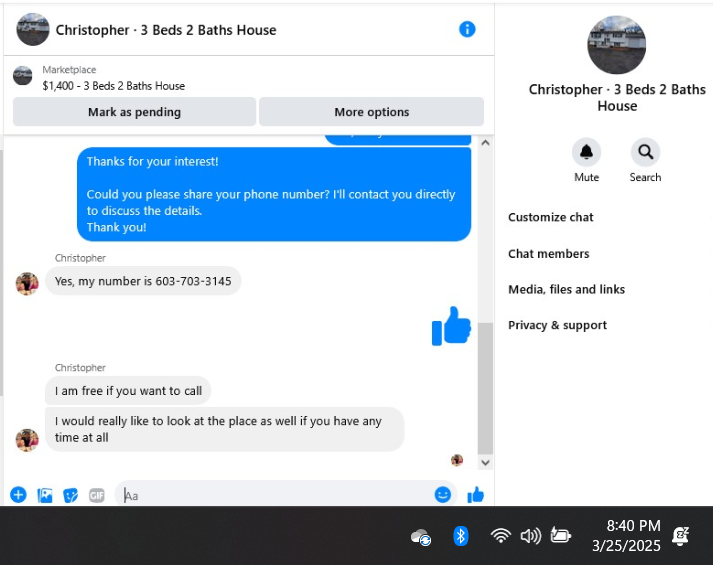The height and width of the screenshot is (565, 713).
Task: Click the More options button
Action: (372, 112)
